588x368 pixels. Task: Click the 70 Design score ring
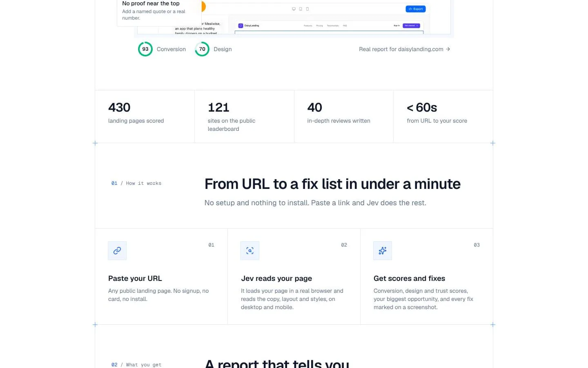click(202, 49)
